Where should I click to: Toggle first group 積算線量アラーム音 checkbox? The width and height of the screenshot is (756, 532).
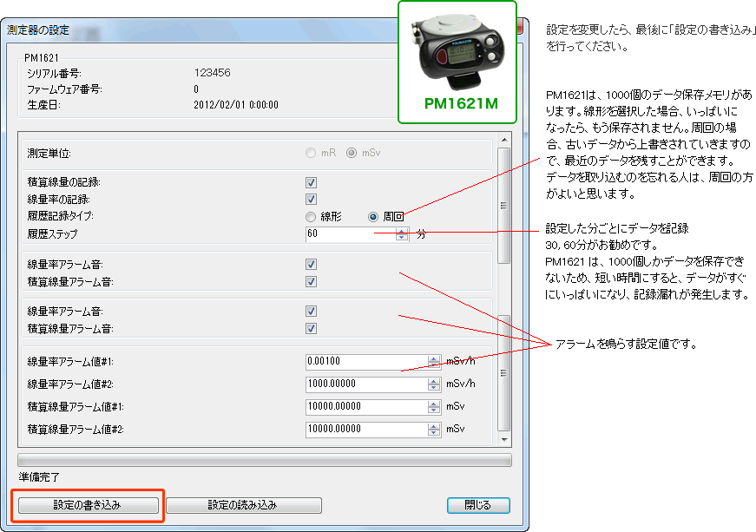(311, 281)
